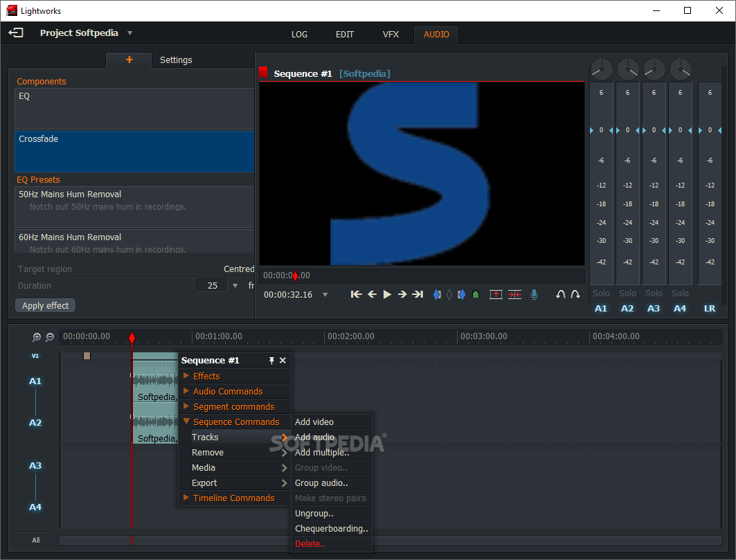Click the clear marks diamond icon
The height and width of the screenshot is (560, 736).
click(x=449, y=294)
